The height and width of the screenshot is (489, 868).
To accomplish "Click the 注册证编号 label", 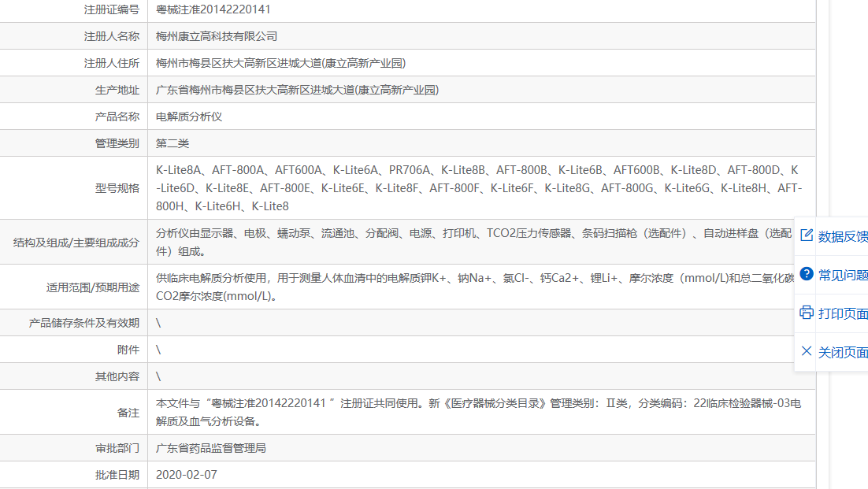I will [x=112, y=9].
